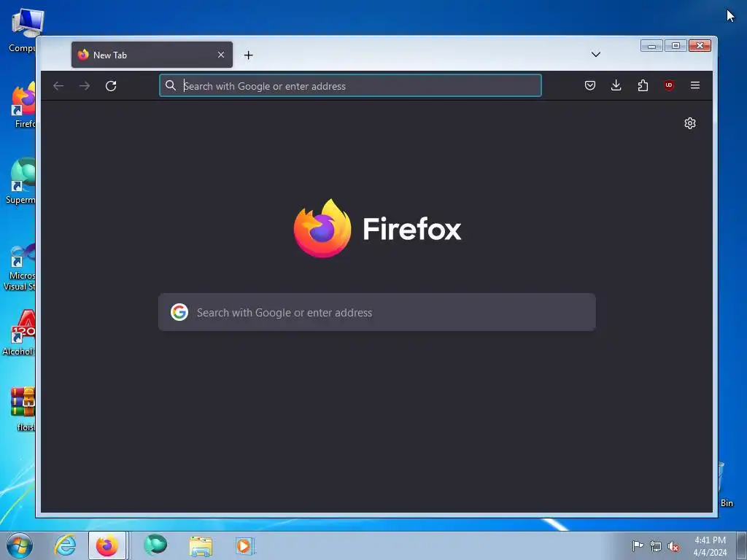Click the Forward navigation arrow
The image size is (747, 560).
tap(85, 86)
